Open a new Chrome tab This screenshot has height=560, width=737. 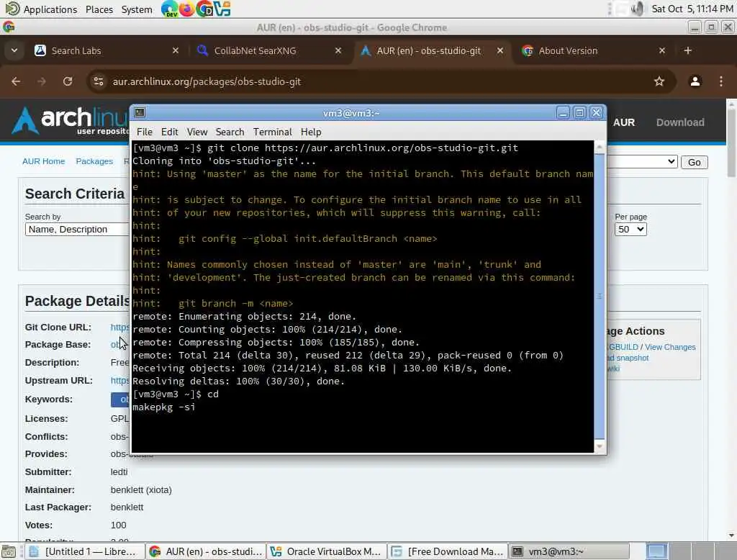(687, 50)
